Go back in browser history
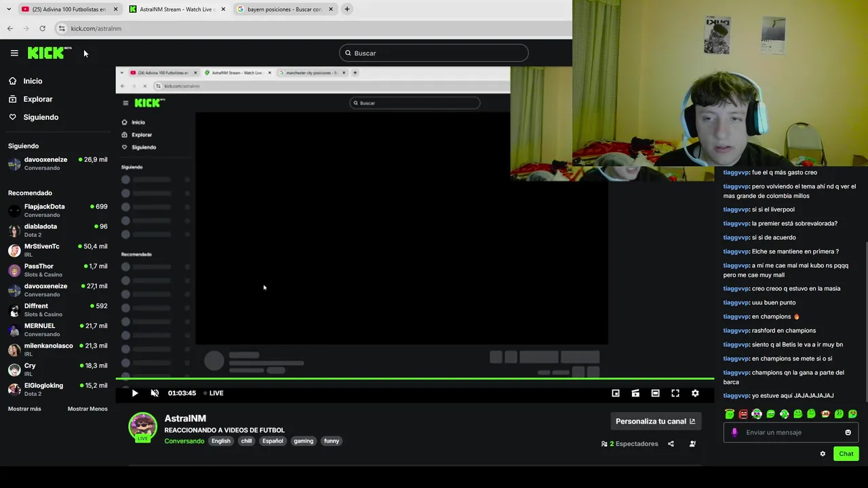 point(9,28)
